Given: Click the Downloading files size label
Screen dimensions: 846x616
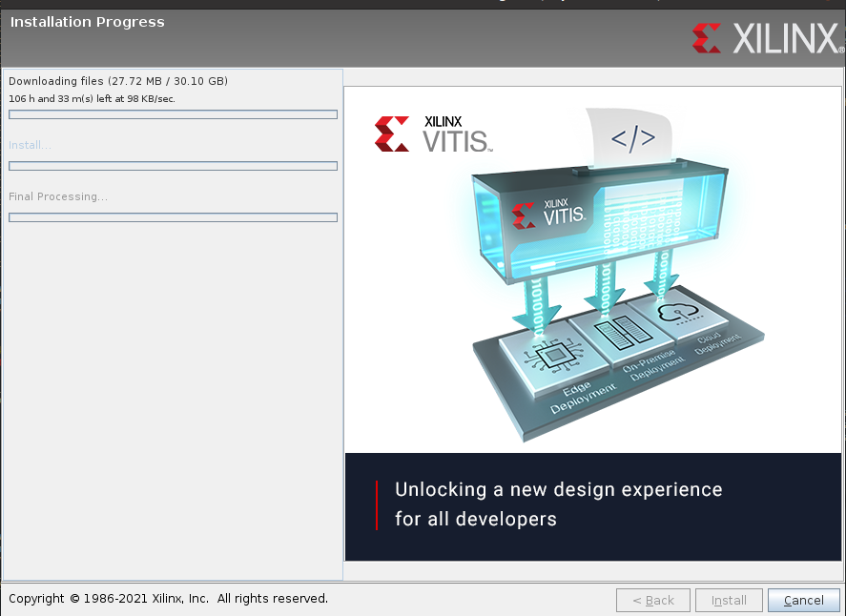Looking at the screenshot, I should pos(118,81).
